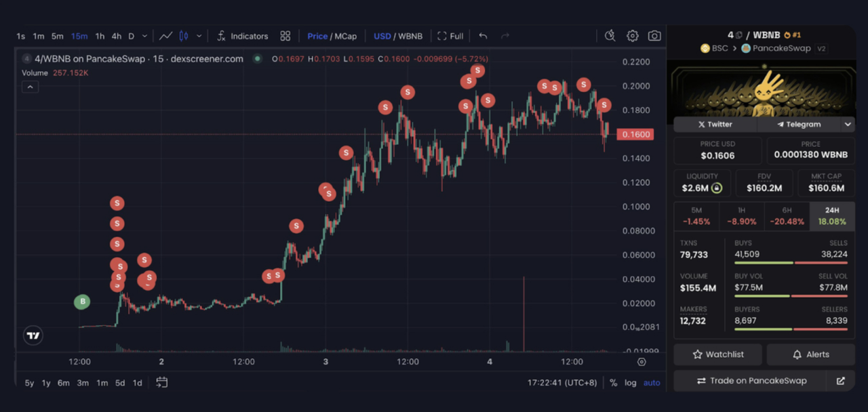Click Trade on PancakeSwap button
Viewport: 868px width, 412px height.
(751, 381)
